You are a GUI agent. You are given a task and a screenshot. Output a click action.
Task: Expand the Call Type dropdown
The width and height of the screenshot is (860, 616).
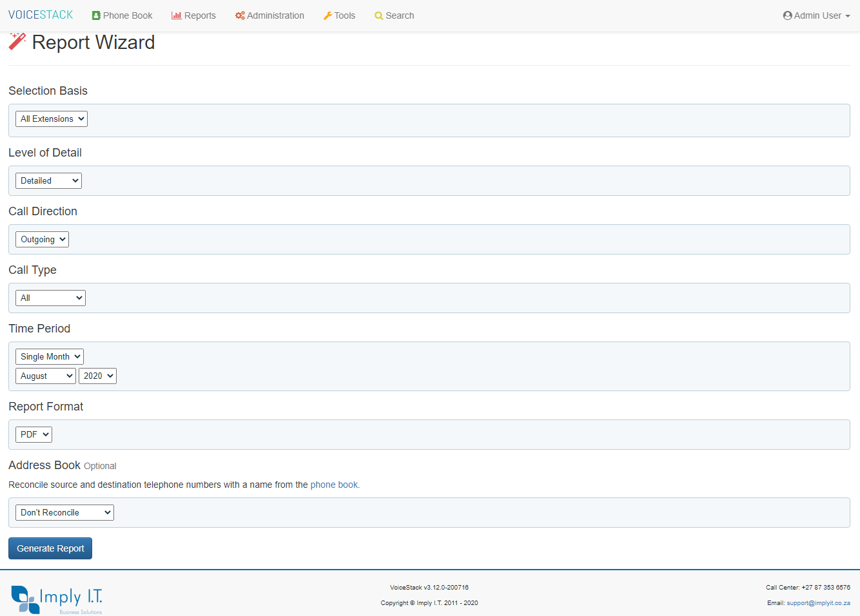(x=50, y=298)
